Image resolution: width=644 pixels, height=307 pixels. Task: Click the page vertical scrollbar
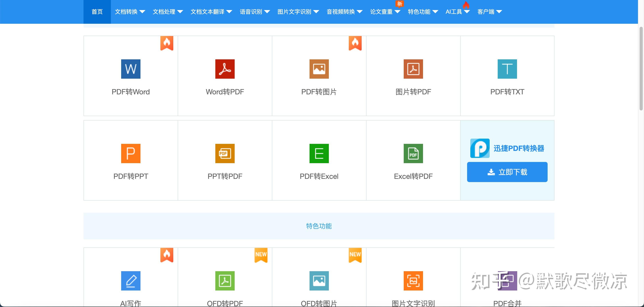coord(641,68)
